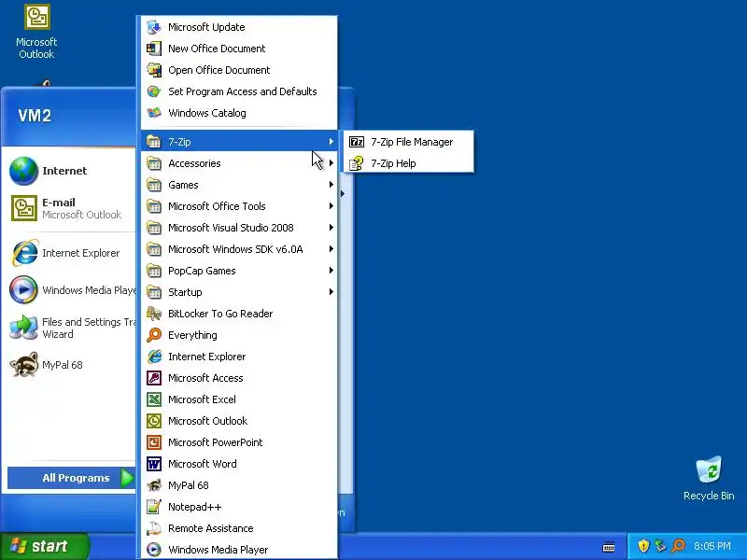Click the Everything magnifier tray icon

pyautogui.click(x=678, y=546)
